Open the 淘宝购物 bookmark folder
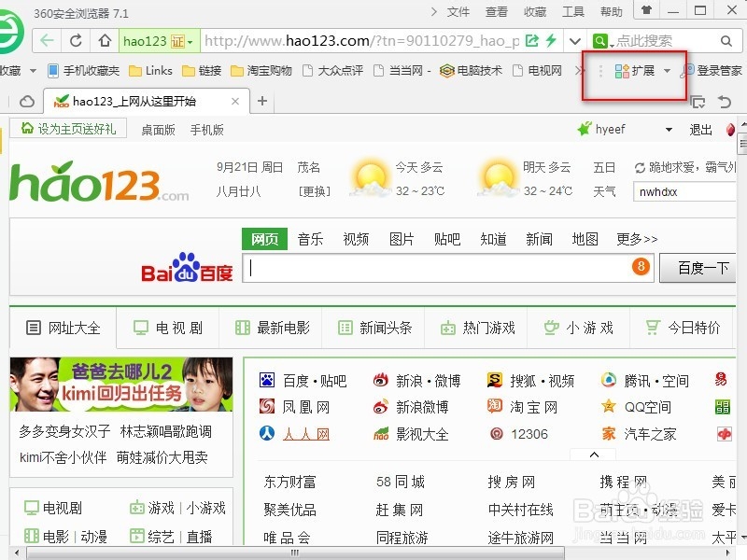The height and width of the screenshot is (560, 747). point(261,71)
